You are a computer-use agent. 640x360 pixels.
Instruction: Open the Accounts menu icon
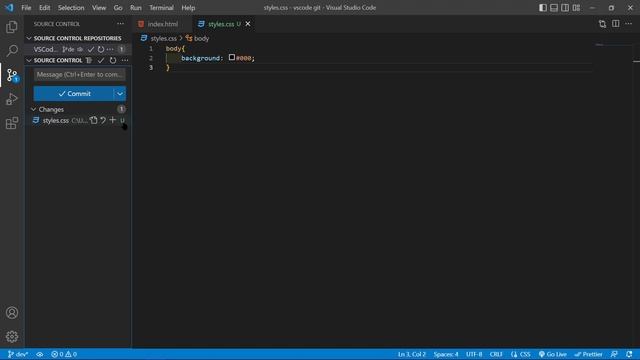(x=12, y=313)
